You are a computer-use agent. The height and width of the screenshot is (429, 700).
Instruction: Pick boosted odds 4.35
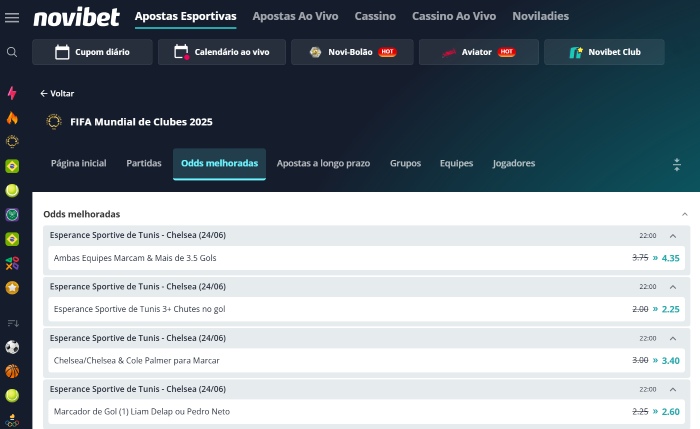tap(671, 258)
